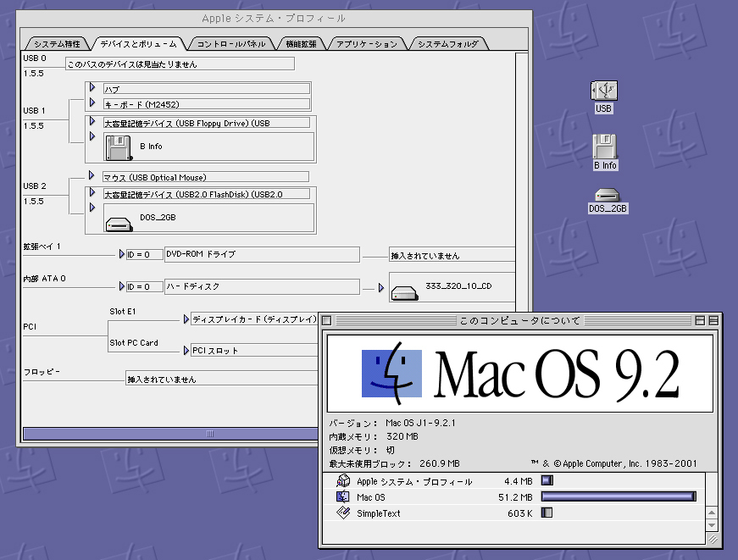Click the Mac OS 51.2 MB value
Screen dimensions: 738x560
click(x=515, y=497)
